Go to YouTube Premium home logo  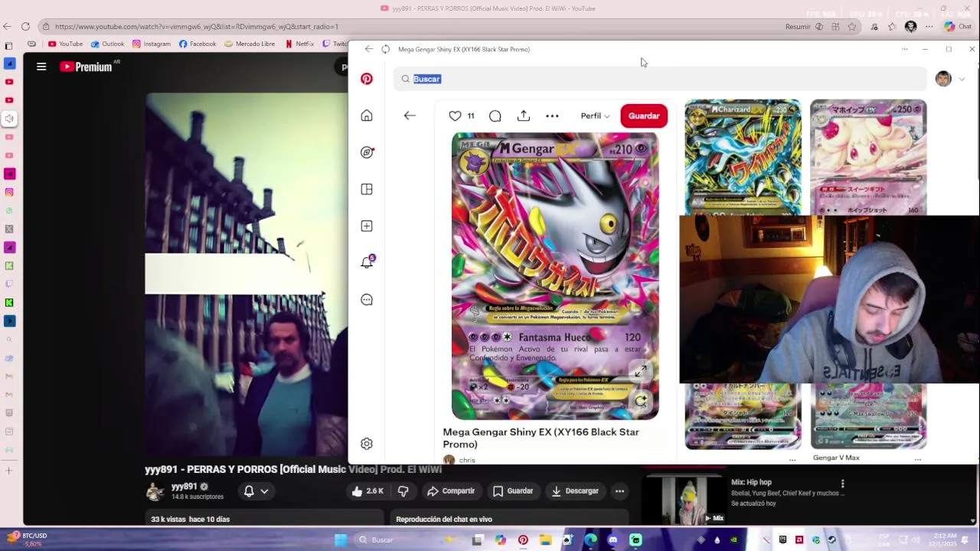tap(87, 67)
